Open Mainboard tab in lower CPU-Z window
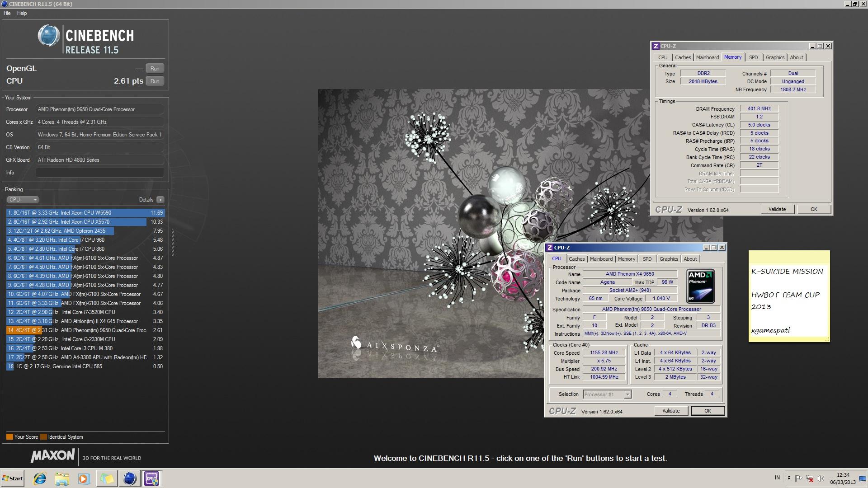 click(601, 259)
